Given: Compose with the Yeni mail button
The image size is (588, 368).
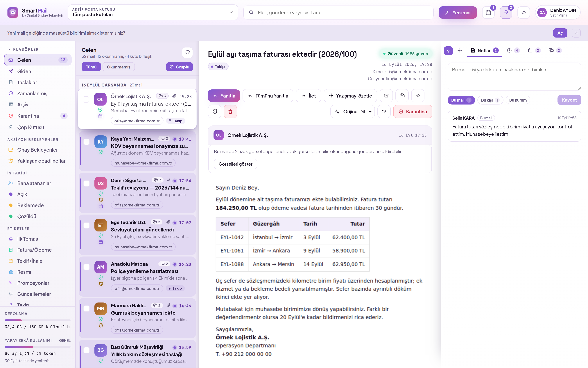Looking at the screenshot, I should coord(458,13).
